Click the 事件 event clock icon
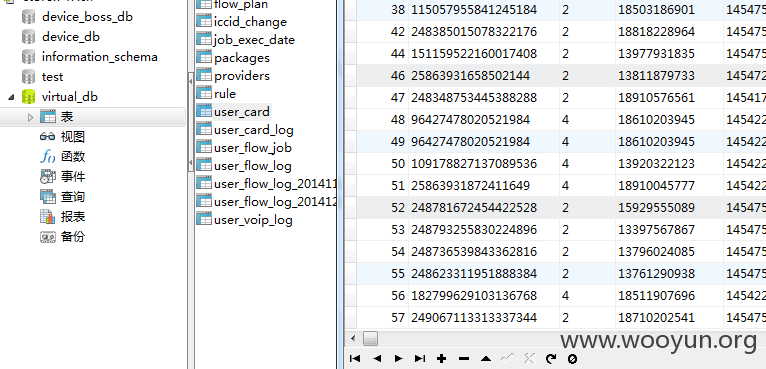The width and height of the screenshot is (766, 369). click(x=47, y=176)
